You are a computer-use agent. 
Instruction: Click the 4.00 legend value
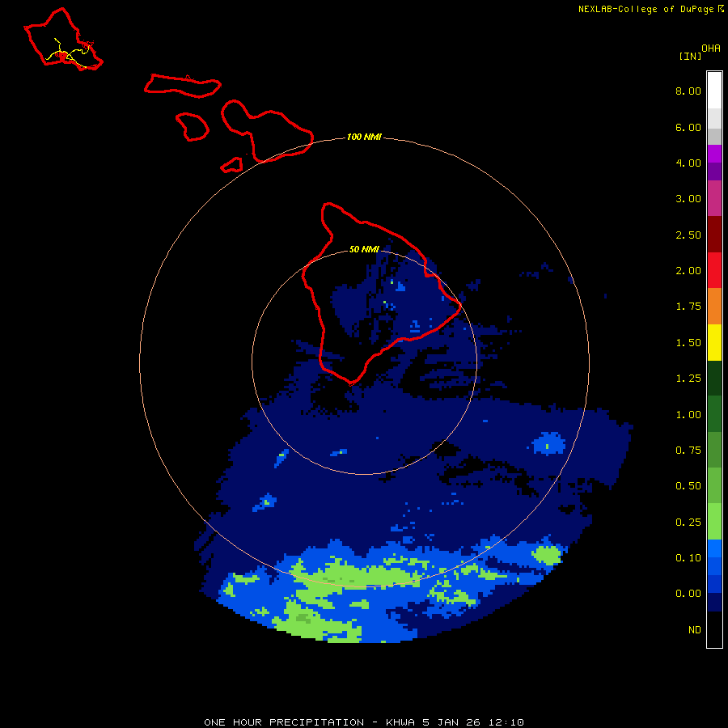(x=688, y=163)
